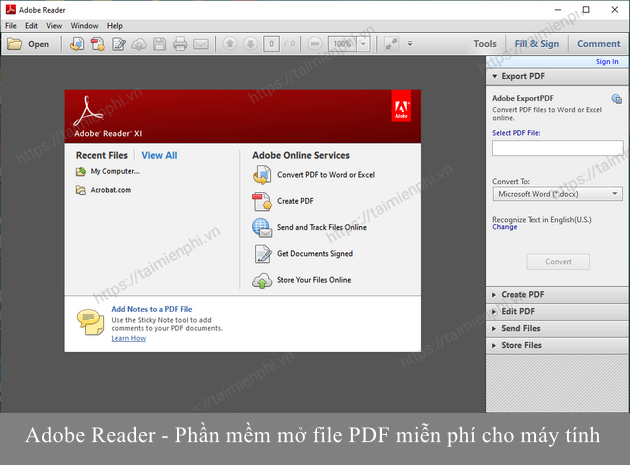The width and height of the screenshot is (630, 465).
Task: Click the Adobe ExportPDF globe icon
Action: click(x=616, y=98)
